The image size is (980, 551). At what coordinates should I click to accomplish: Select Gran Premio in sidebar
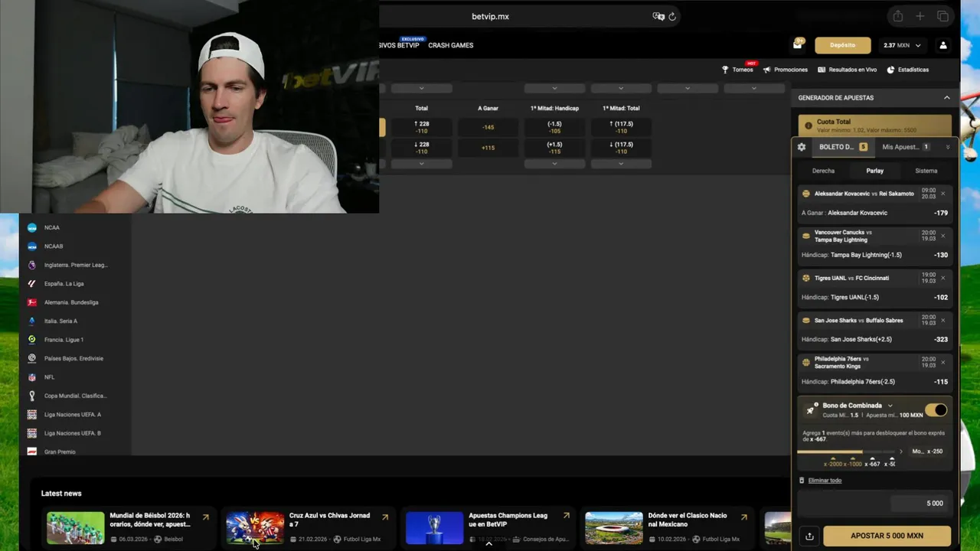[x=60, y=452]
